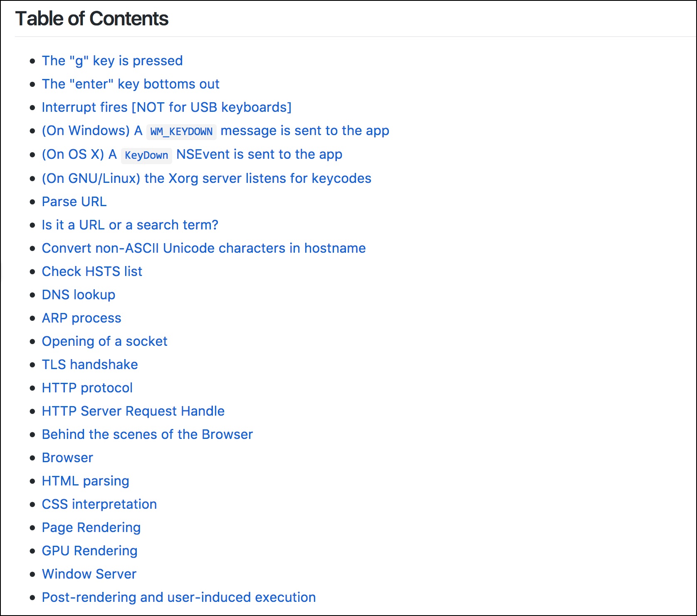The width and height of the screenshot is (697, 616).
Task: Open 'The "enter" key bottoms out' link
Action: (x=131, y=84)
